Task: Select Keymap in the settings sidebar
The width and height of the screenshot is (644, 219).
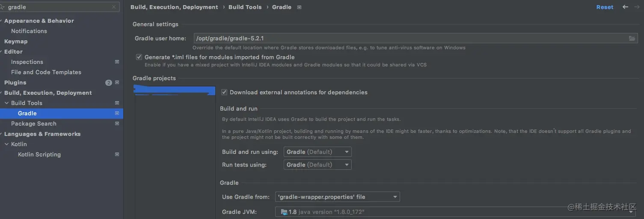Action: point(16,42)
